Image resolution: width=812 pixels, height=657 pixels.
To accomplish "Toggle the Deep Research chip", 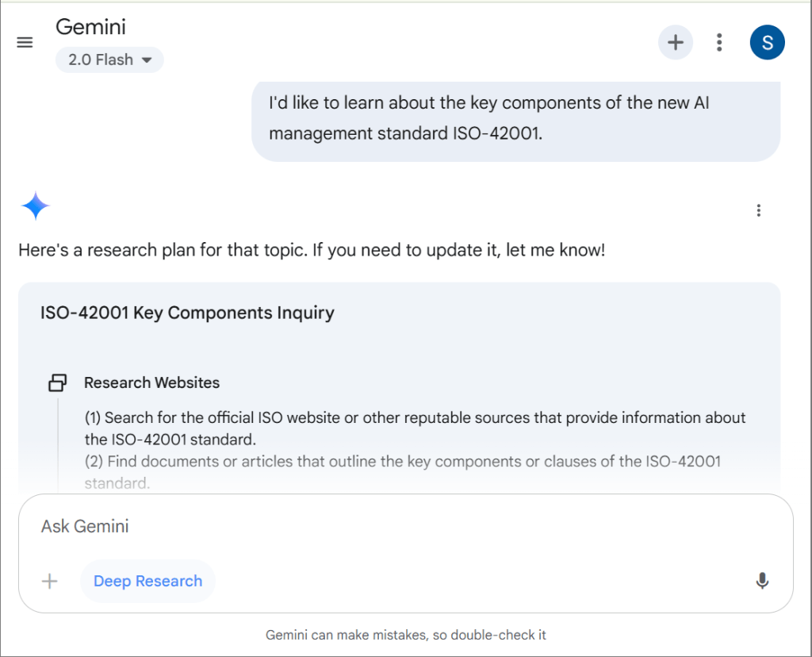I will coord(147,582).
